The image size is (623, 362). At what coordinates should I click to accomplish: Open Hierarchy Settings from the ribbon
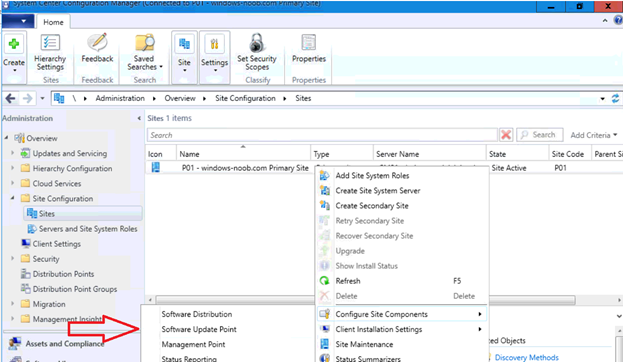click(50, 53)
